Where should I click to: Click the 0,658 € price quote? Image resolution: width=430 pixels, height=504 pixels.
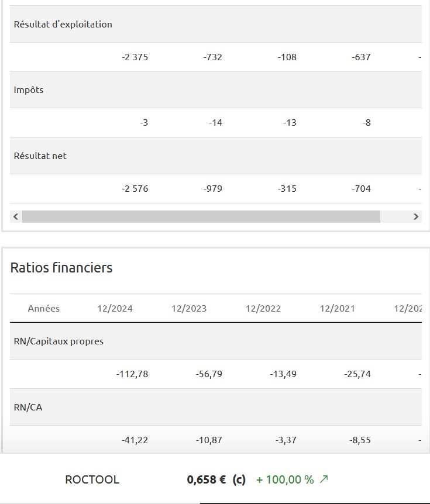[207, 479]
